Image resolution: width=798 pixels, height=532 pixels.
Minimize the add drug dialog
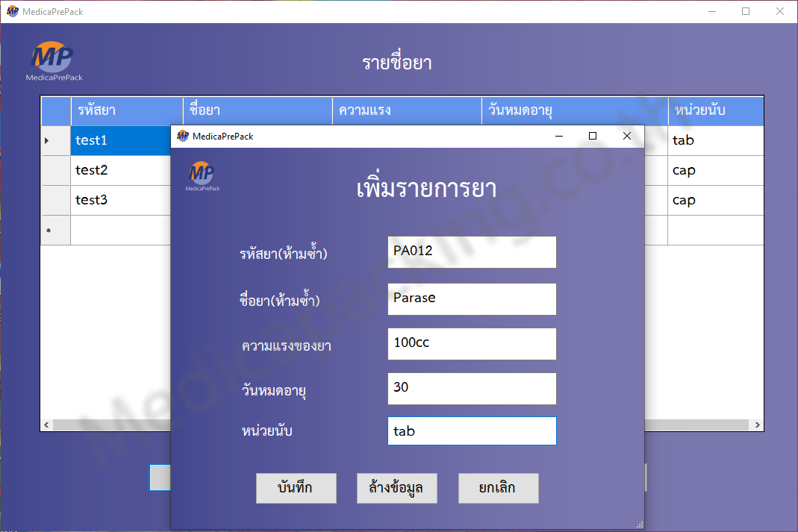pos(558,136)
